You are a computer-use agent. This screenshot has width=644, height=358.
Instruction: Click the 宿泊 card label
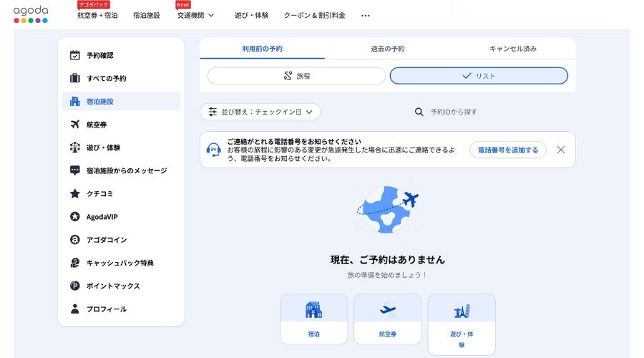point(314,334)
